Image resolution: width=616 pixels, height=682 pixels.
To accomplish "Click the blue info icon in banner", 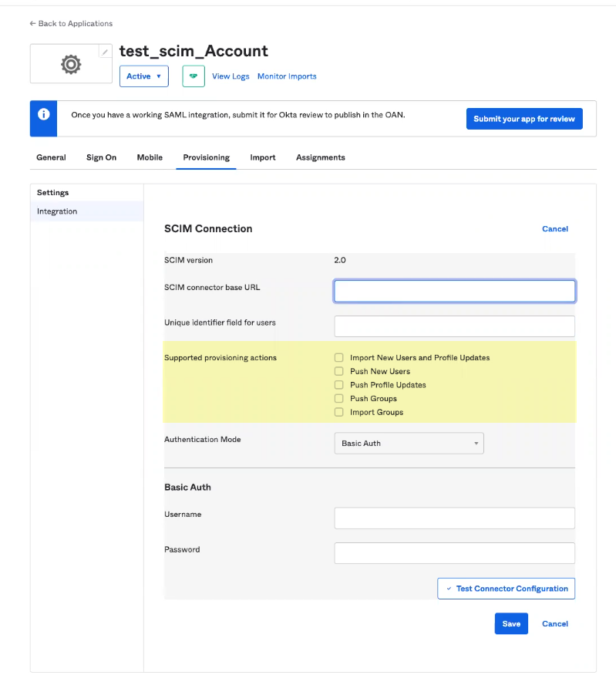I will 44,115.
